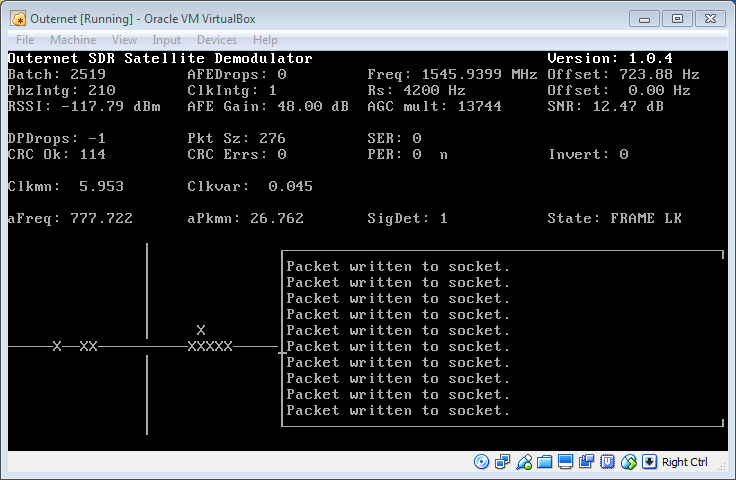This screenshot has height=480, width=736.
Task: Click the 'CRC Errs: 0' value
Action: point(237,154)
